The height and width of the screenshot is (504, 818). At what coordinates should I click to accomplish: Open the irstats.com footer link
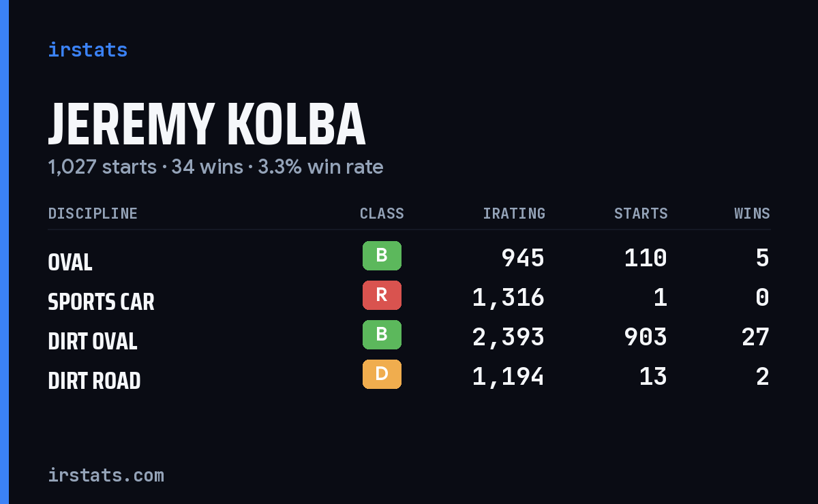106,475
